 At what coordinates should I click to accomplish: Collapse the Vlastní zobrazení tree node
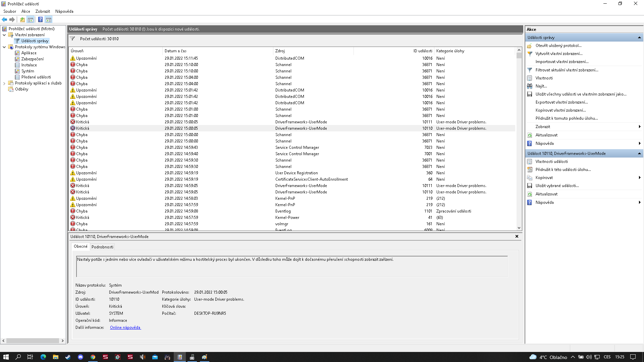click(x=4, y=35)
